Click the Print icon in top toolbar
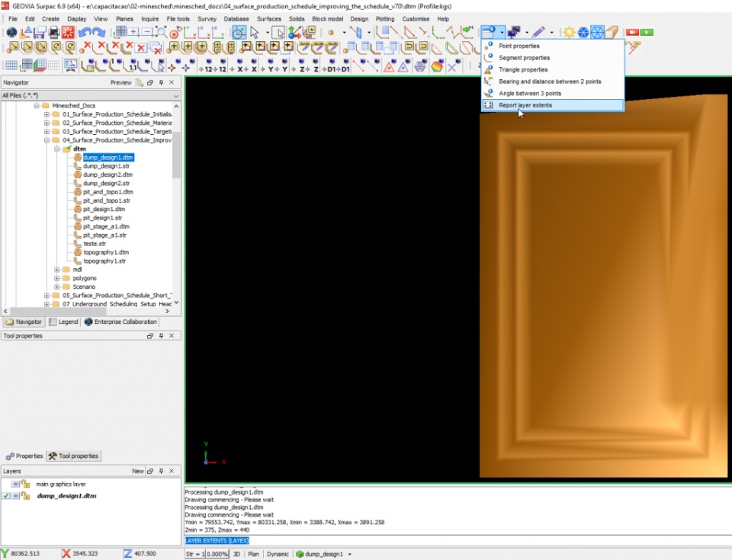Screen dimensions: 732x560 point(54,33)
